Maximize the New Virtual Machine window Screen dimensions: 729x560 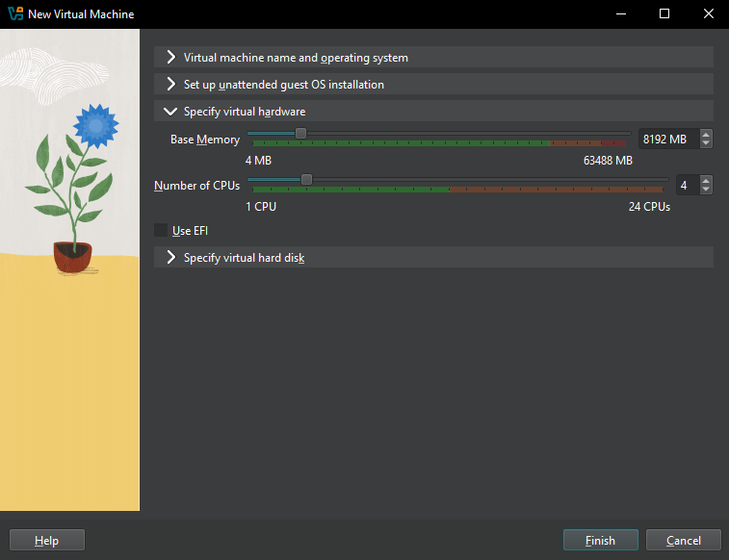[x=664, y=14]
